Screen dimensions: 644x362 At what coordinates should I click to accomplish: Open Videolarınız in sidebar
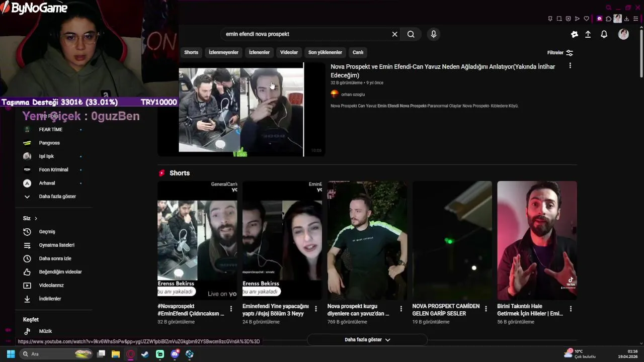tap(53, 286)
